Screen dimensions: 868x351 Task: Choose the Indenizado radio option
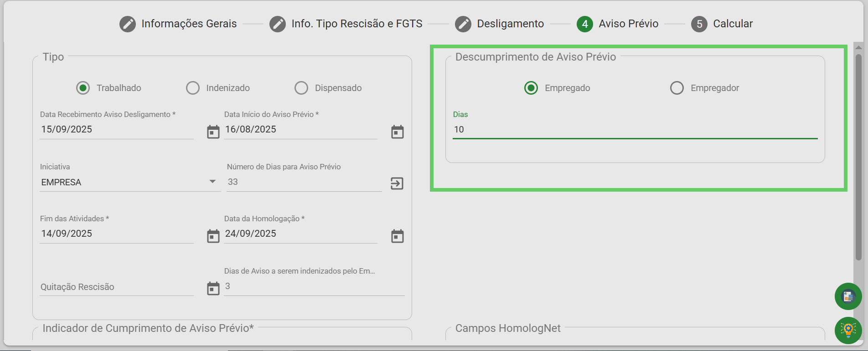click(x=193, y=88)
